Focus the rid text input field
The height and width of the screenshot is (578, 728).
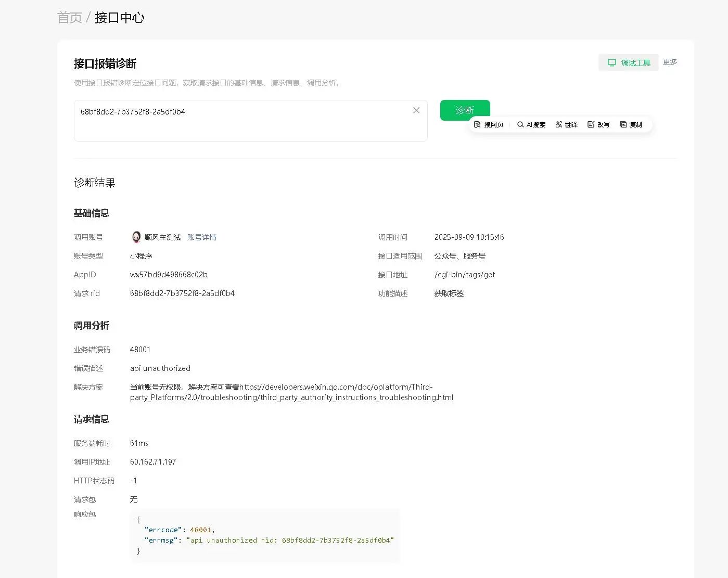point(250,121)
